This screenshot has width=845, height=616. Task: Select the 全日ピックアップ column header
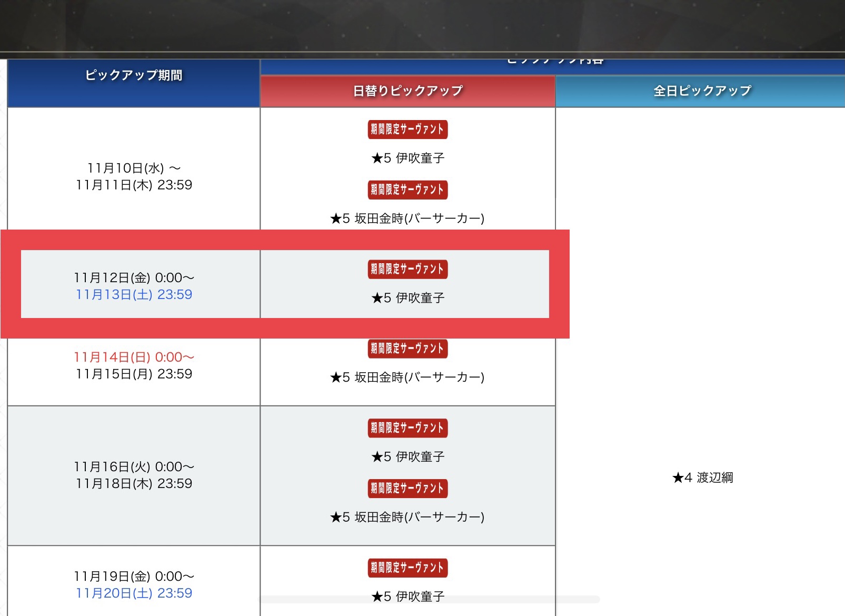(x=702, y=91)
